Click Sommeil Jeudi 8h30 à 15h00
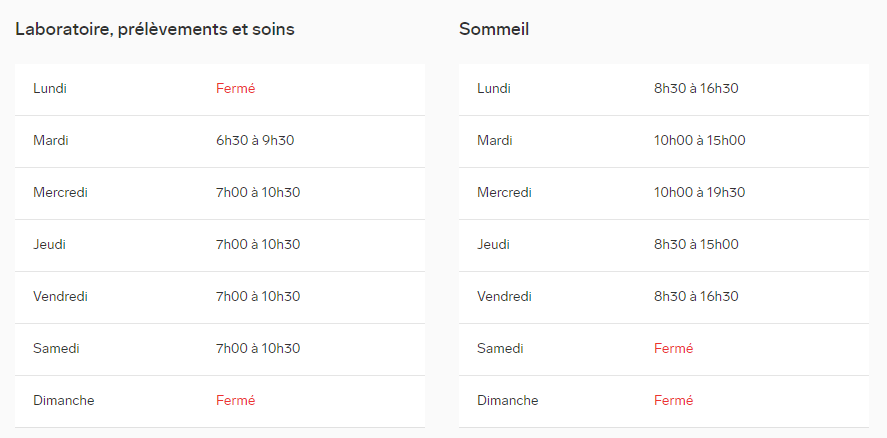 696,244
